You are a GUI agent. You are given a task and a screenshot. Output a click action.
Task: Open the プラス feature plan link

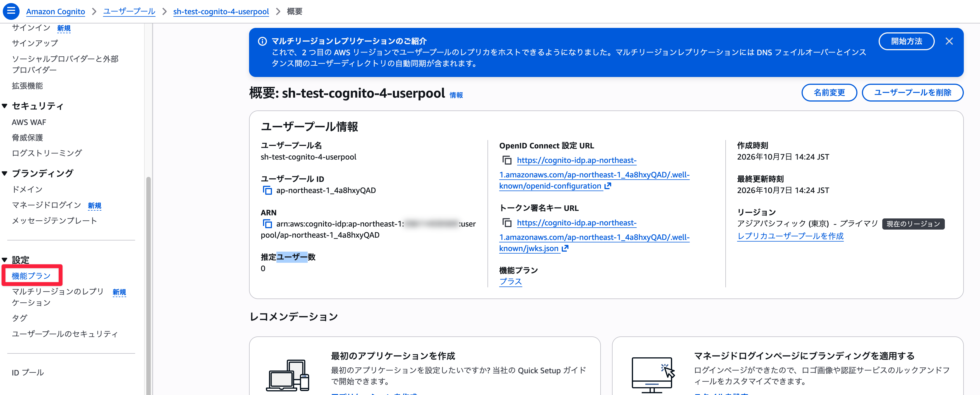coord(511,281)
